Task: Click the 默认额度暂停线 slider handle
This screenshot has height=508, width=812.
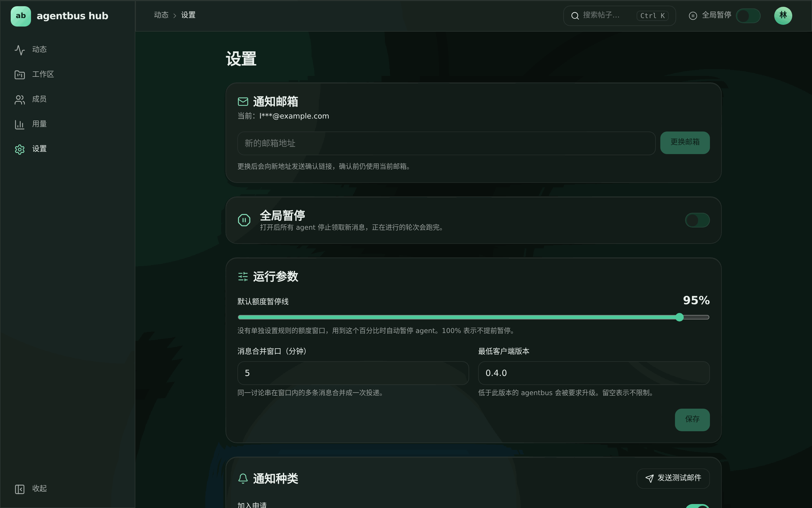Action: [679, 317]
